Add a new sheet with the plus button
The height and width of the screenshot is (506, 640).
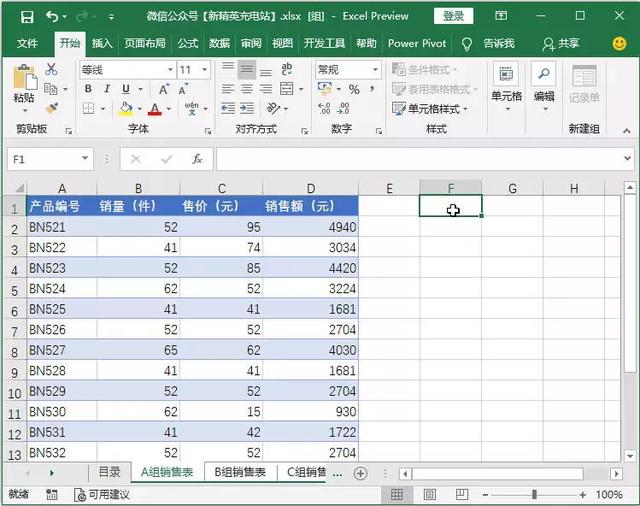(x=360, y=473)
